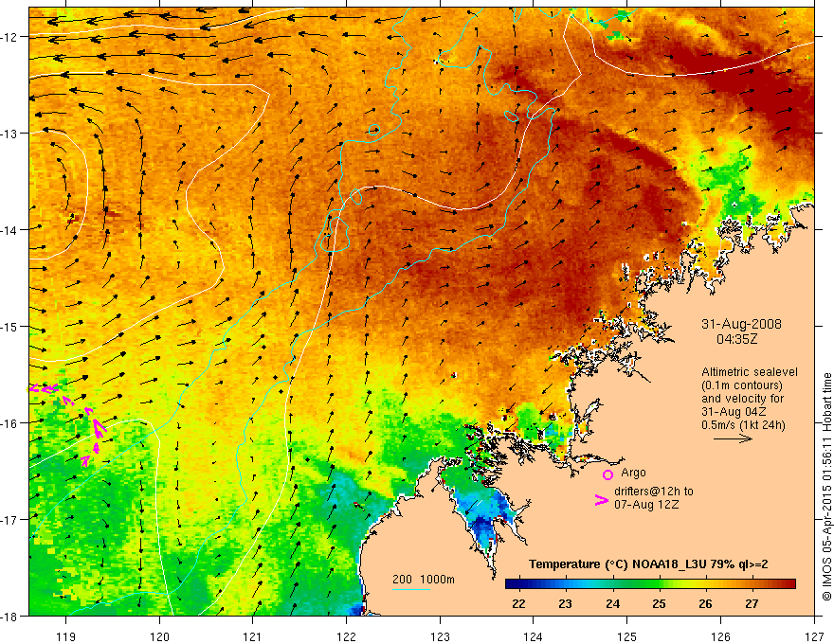Click the '31-Aug 04Z' caption line
The height and width of the screenshot is (644, 834).
(734, 412)
